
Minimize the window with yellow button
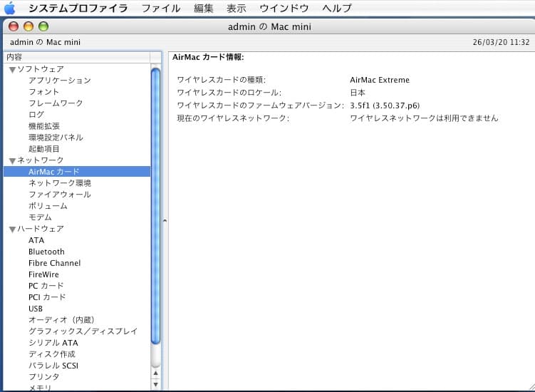coord(28,26)
